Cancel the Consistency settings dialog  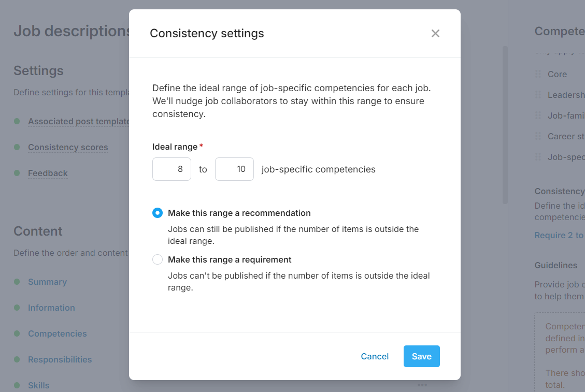[x=375, y=356]
